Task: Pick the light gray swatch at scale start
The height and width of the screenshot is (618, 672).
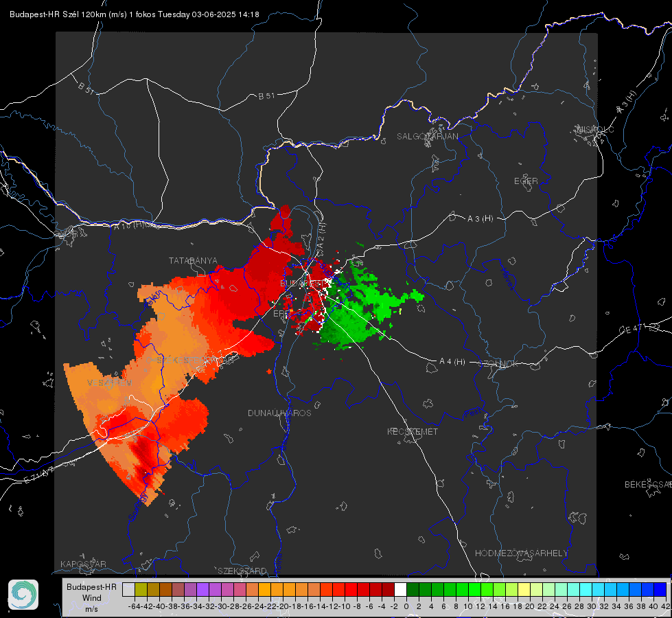Action: coord(128,589)
